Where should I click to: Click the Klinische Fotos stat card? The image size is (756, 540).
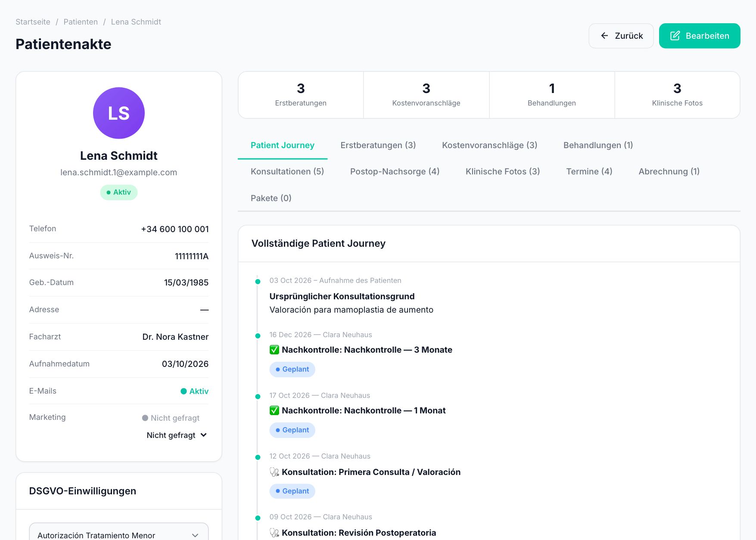click(677, 95)
